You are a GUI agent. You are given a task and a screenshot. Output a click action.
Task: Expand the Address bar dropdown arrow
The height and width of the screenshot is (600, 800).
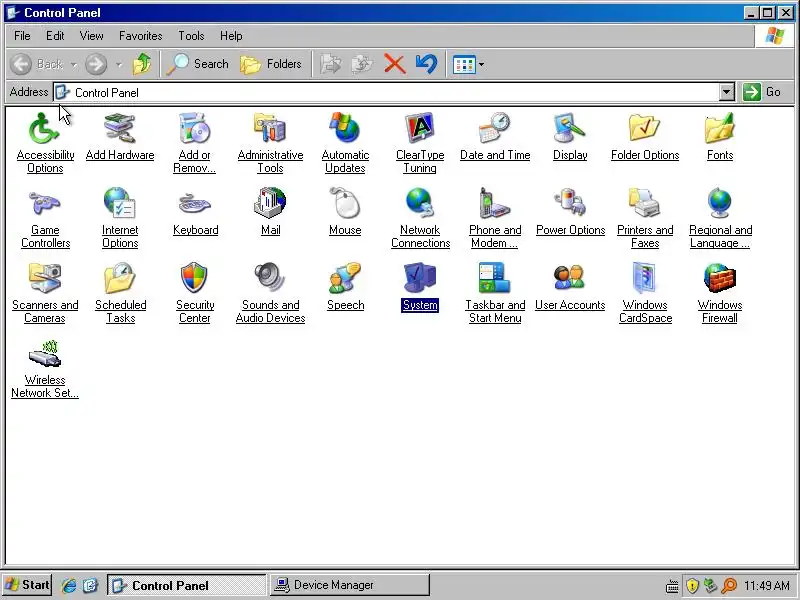pos(727,92)
